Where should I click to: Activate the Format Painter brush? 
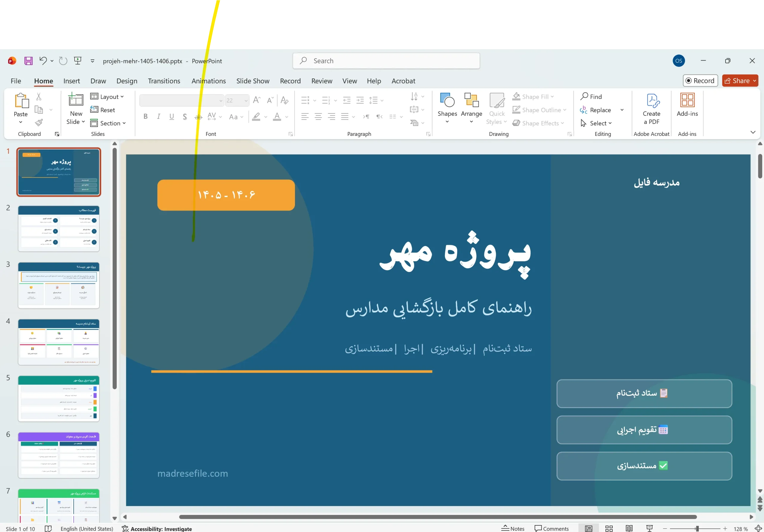(39, 122)
